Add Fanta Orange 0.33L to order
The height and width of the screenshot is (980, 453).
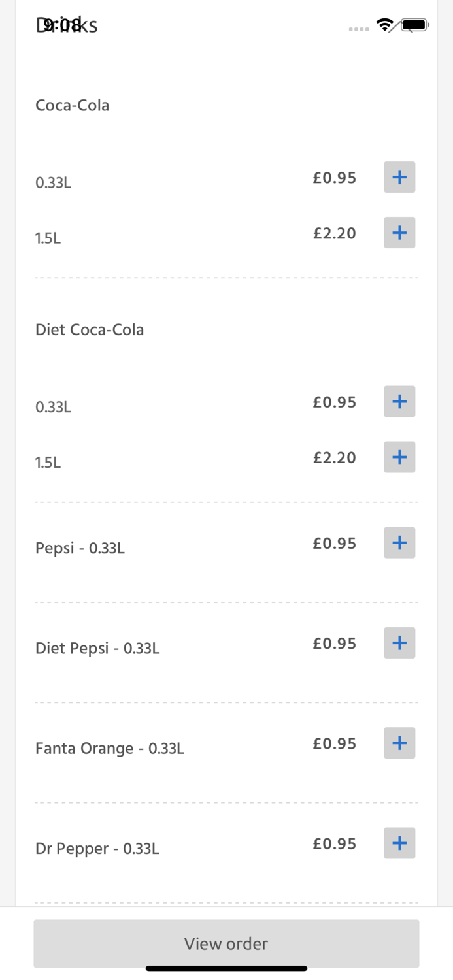pos(399,743)
